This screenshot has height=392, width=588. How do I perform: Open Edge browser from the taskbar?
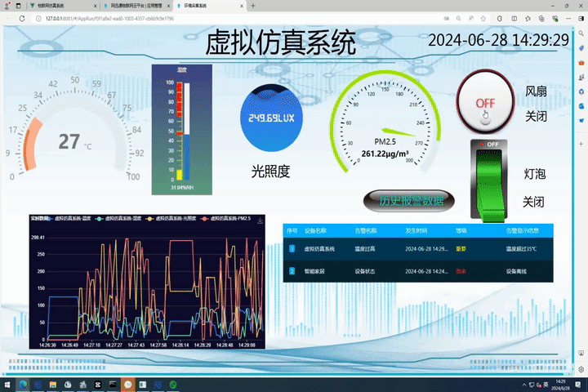[x=22, y=384]
